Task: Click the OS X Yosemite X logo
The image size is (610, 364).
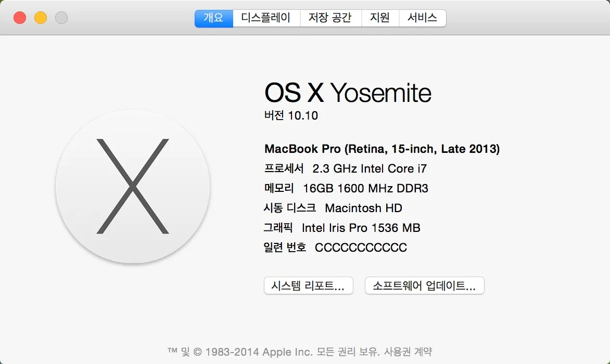Action: click(133, 186)
